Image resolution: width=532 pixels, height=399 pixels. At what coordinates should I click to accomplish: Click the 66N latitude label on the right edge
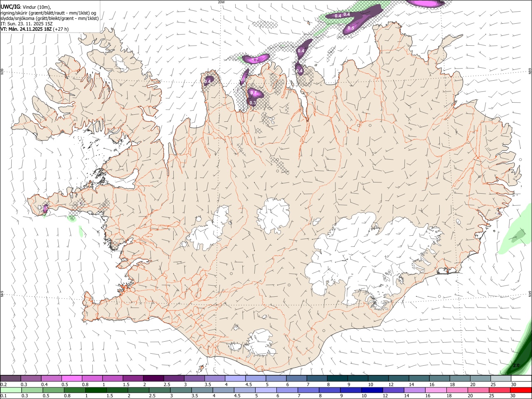530,71
